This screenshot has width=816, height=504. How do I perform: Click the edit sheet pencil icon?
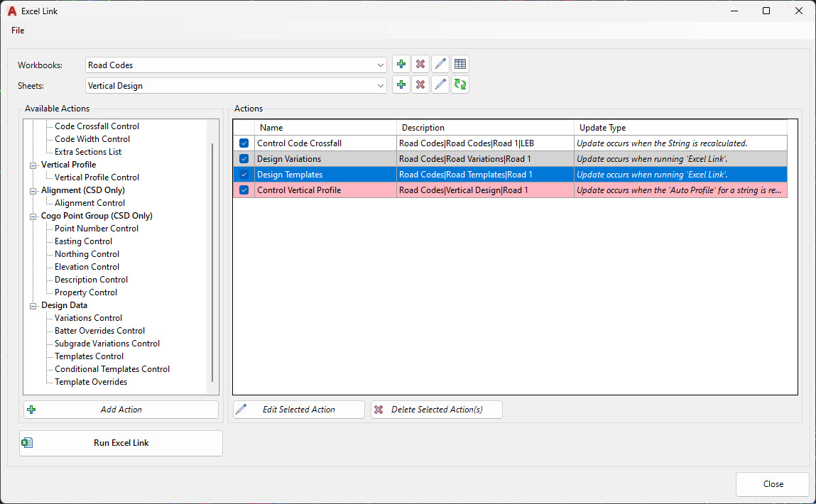(440, 84)
